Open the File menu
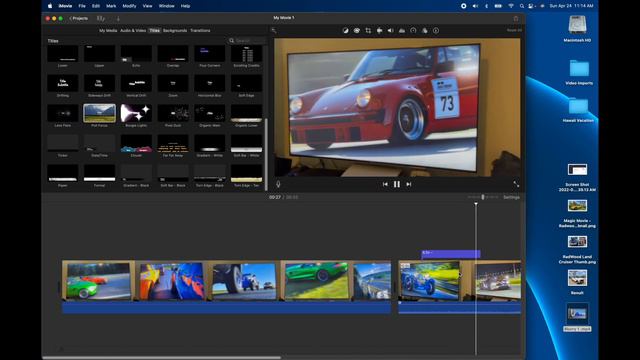The height and width of the screenshot is (360, 640). coord(82,6)
